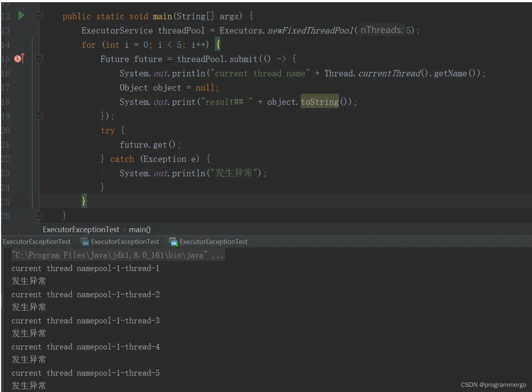
Task: Click console output line pool-1-thread-3
Action: [x=85, y=321]
